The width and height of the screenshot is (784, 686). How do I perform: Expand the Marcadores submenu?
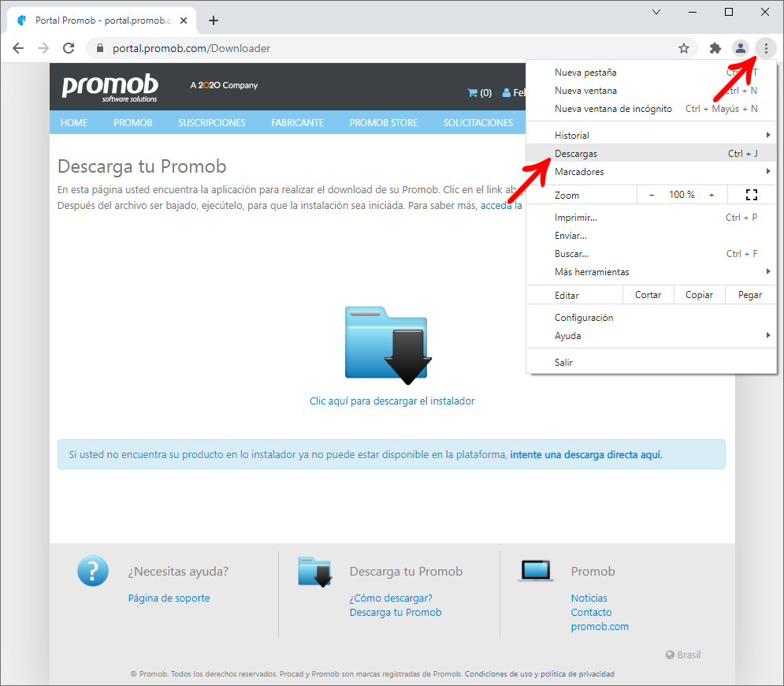(x=651, y=172)
